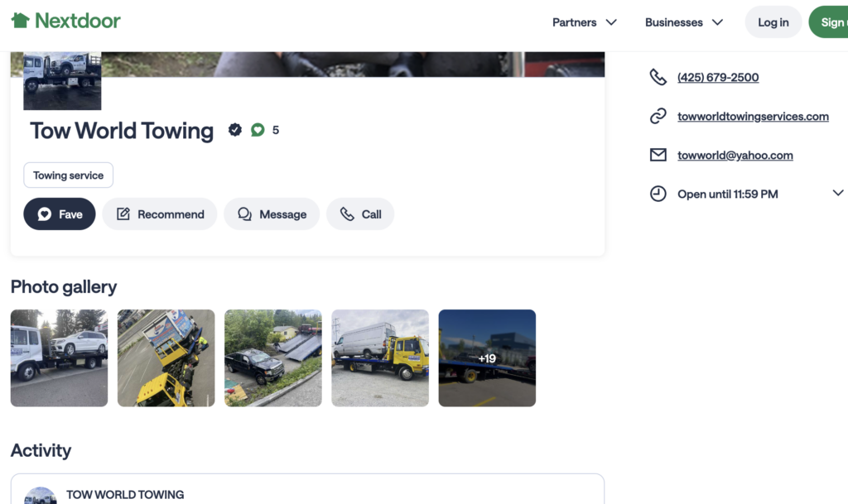Viewport: 848px width, 504px height.
Task: Open the white van on yellow truck photo
Action: coord(380,358)
